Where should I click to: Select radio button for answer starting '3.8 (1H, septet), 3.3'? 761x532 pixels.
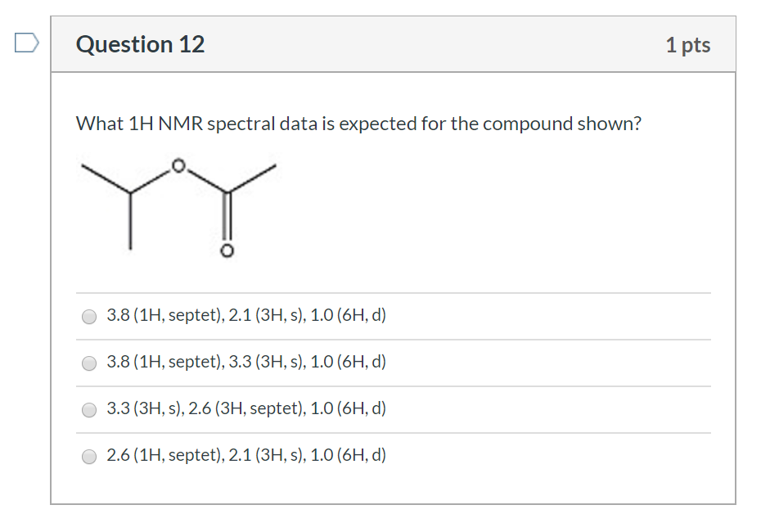tap(88, 363)
